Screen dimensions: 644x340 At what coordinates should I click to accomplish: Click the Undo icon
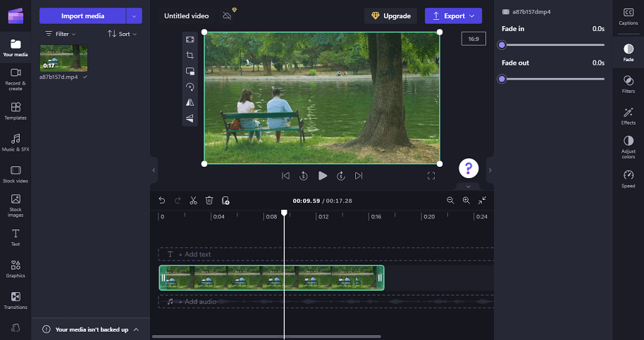click(162, 201)
